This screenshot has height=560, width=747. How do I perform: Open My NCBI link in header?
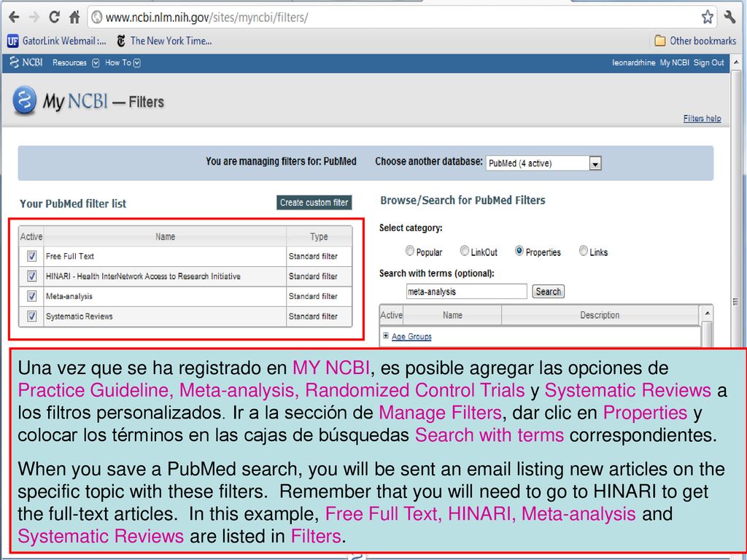pos(674,63)
